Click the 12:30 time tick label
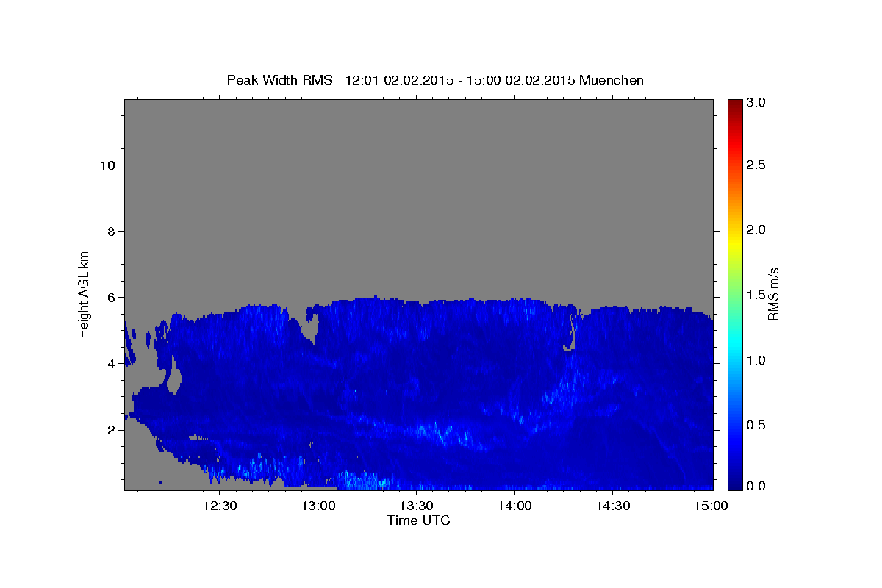The width and height of the screenshot is (882, 588). pyautogui.click(x=219, y=506)
